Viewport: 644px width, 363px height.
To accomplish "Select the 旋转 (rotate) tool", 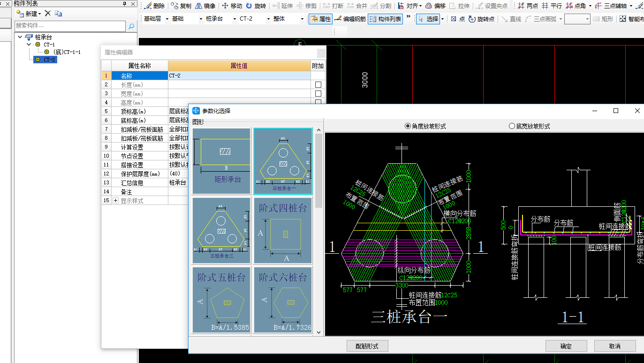I will [256, 6].
